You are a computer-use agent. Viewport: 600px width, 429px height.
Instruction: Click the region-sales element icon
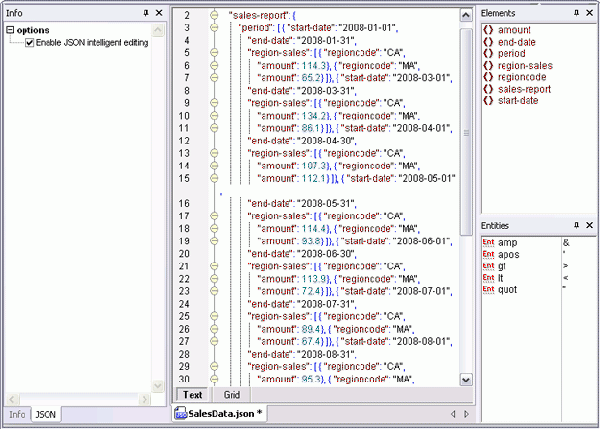pyautogui.click(x=488, y=65)
